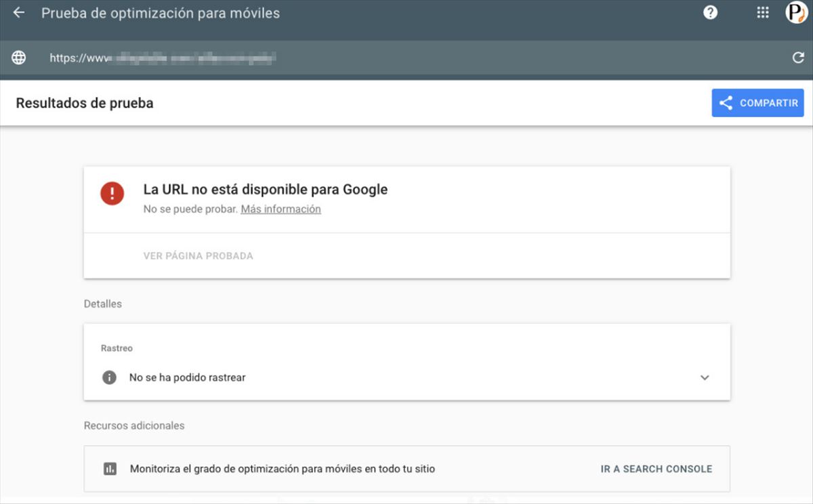Click the globe icon beside the URL

[x=19, y=58]
